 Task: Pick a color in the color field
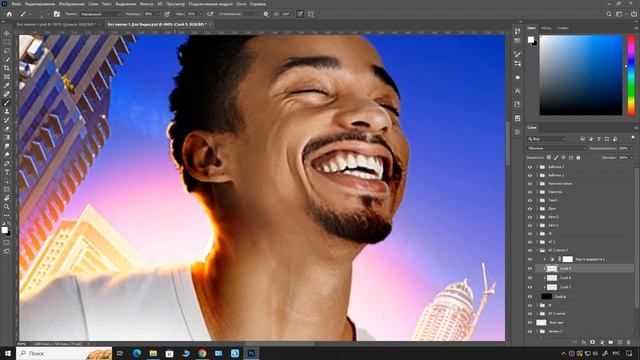point(581,75)
